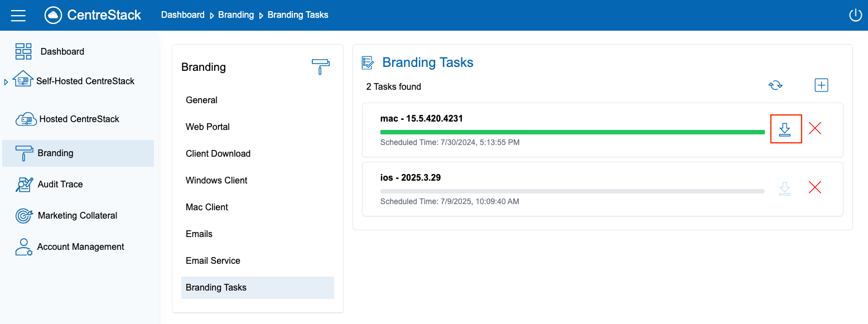Click the Hosted CentreStack cloud icon

(26, 119)
